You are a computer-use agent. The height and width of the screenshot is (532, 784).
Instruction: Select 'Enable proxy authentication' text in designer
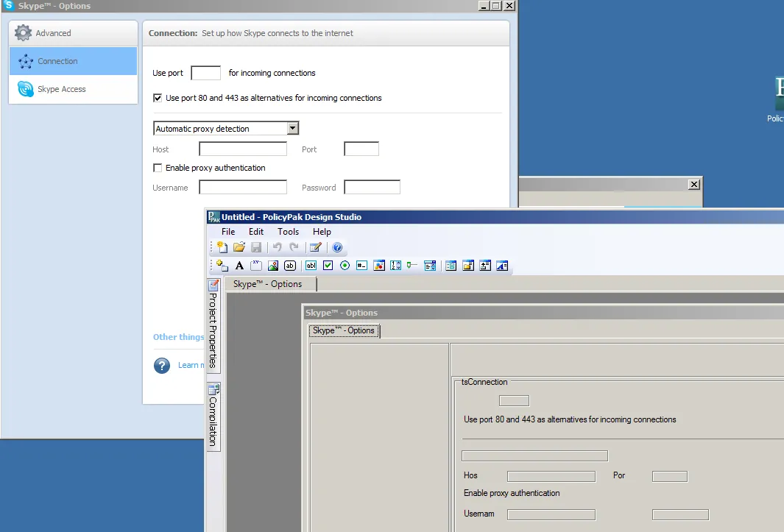click(x=512, y=493)
